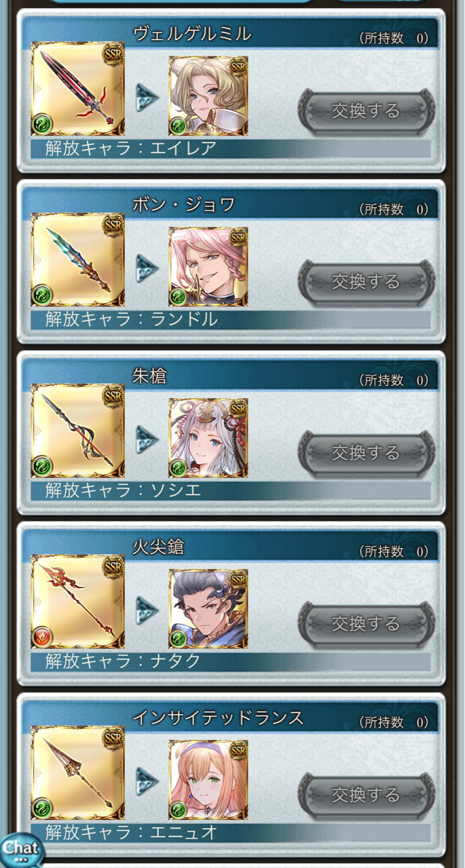Tap the エニュオ character portrait

point(208,780)
